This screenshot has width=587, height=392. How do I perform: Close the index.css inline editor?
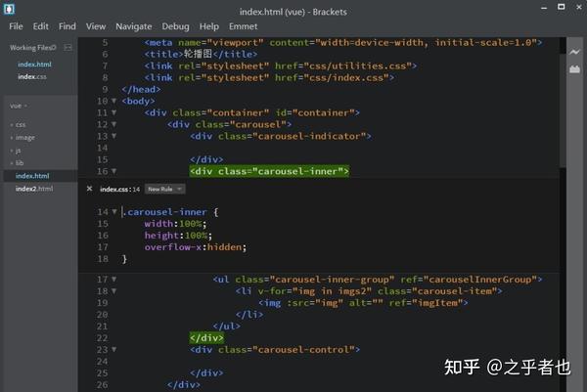click(89, 189)
